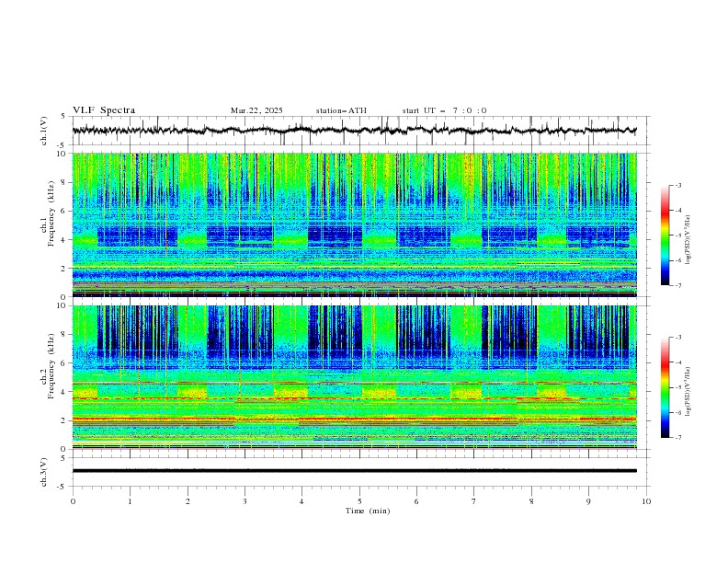728x563 pixels.
Task: Click the "-3" value on ch.2 colorbar
Action: coord(677,338)
